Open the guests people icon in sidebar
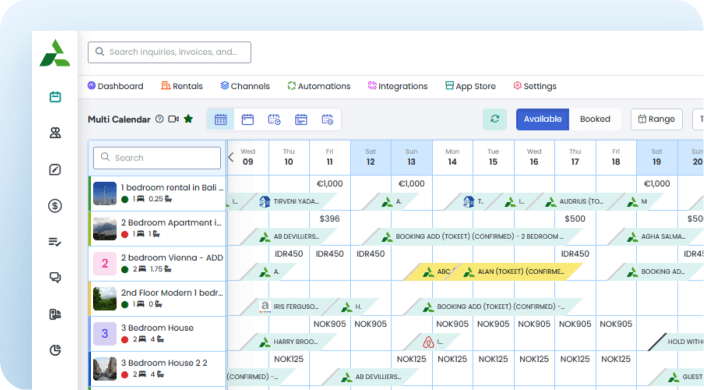Image resolution: width=704 pixels, height=390 pixels. point(55,133)
